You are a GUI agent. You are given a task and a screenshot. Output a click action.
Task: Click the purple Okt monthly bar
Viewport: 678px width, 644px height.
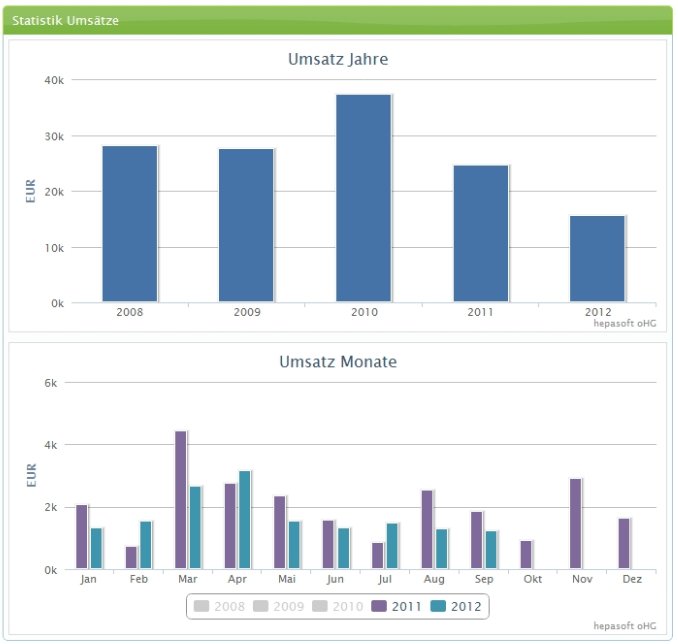[526, 555]
